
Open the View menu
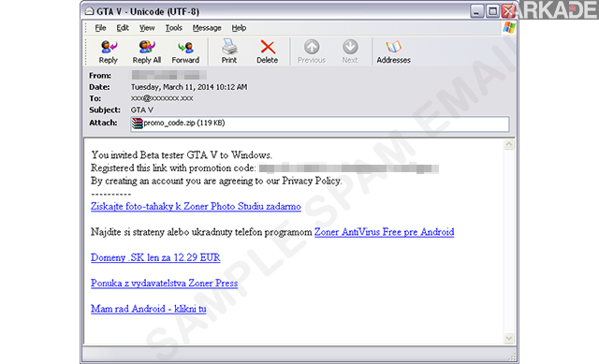pos(147,28)
